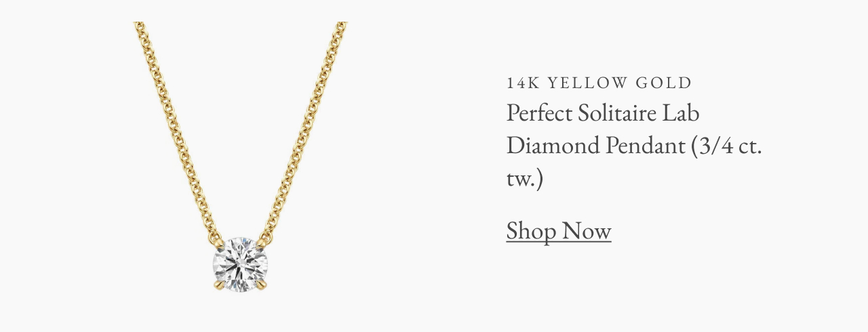
Task: Click the 14K YELLOW GOLD label
Action: click(599, 83)
